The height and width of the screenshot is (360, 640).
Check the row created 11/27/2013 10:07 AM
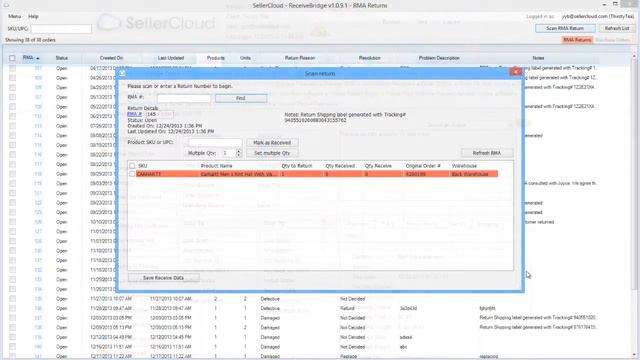point(12,299)
